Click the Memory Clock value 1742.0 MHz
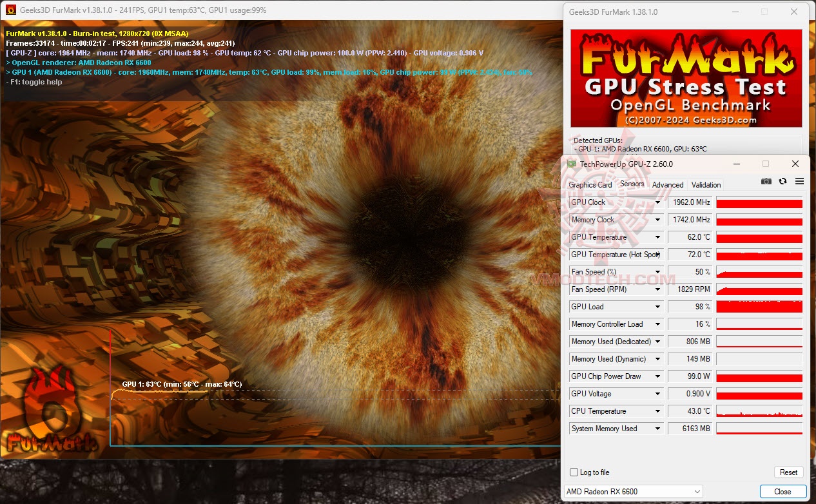Image resolution: width=816 pixels, height=504 pixels. [x=690, y=220]
